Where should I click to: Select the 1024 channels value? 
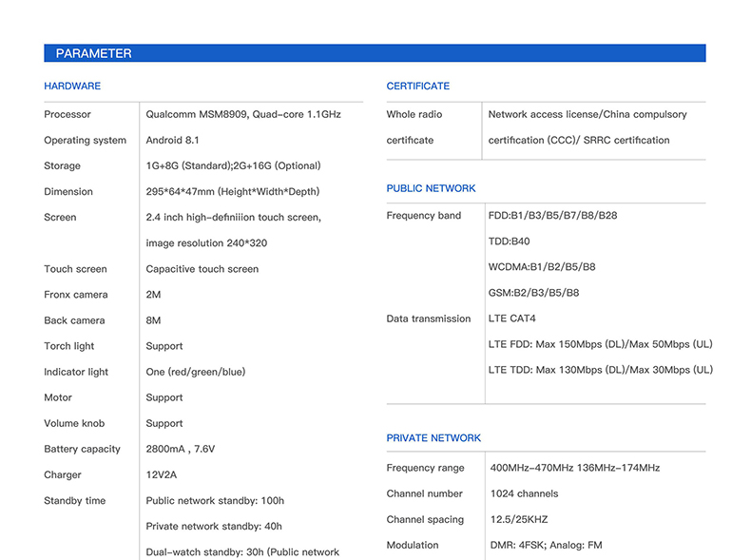point(524,494)
